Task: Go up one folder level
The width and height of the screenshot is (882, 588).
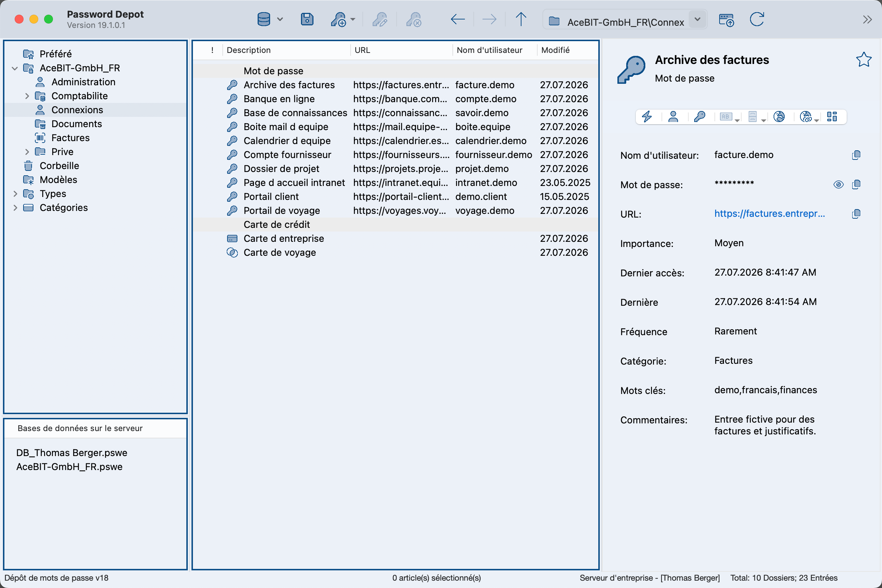Action: click(x=521, y=19)
